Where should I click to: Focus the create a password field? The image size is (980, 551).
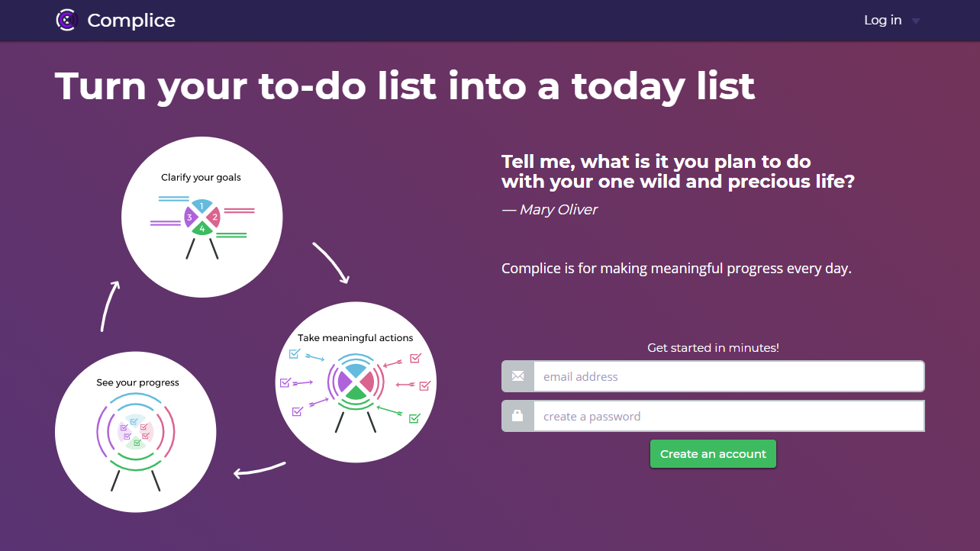(728, 416)
